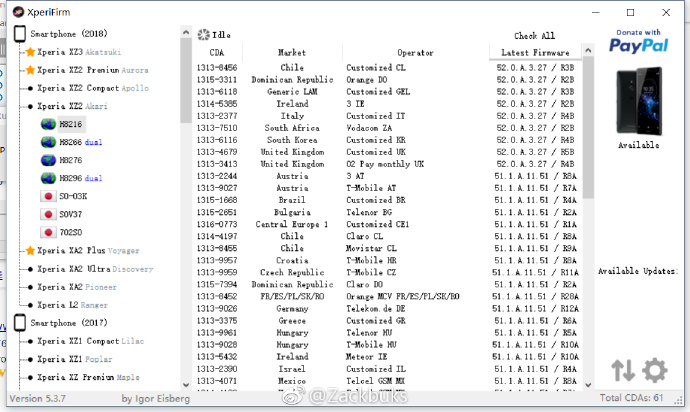Collapse the Xperia XZ2 Akari node
Image resolution: width=690 pixels, height=412 pixels.
(x=72, y=106)
